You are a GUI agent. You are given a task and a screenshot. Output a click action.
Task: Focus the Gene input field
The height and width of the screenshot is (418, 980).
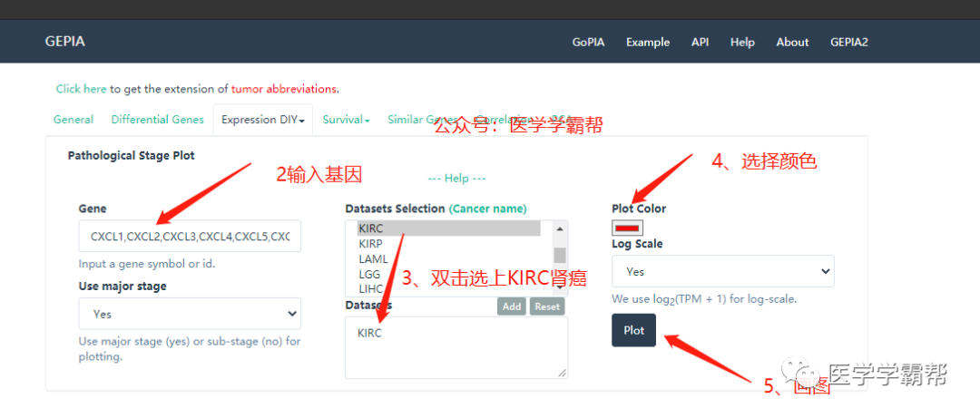190,236
